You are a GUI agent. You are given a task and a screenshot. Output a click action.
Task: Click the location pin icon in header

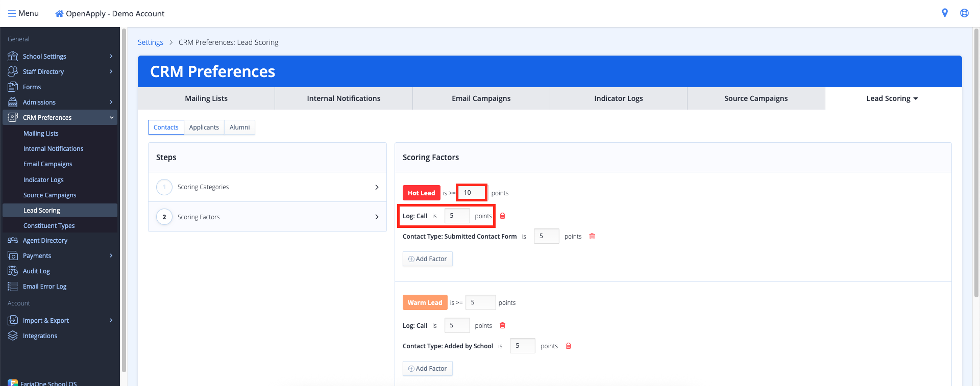click(x=945, y=13)
